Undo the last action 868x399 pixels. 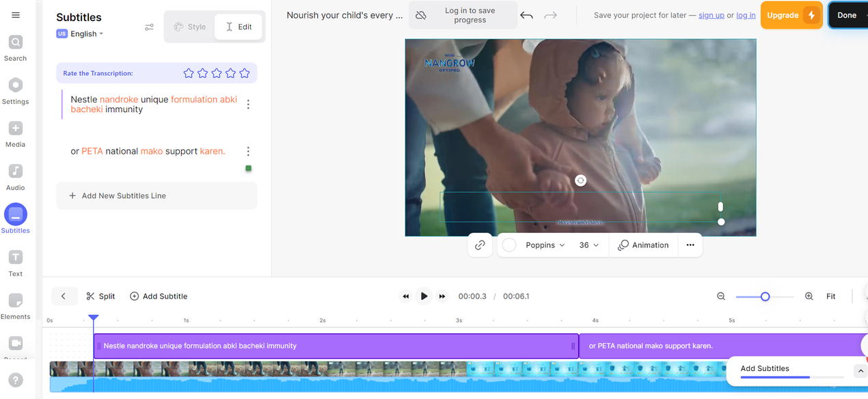tap(526, 15)
